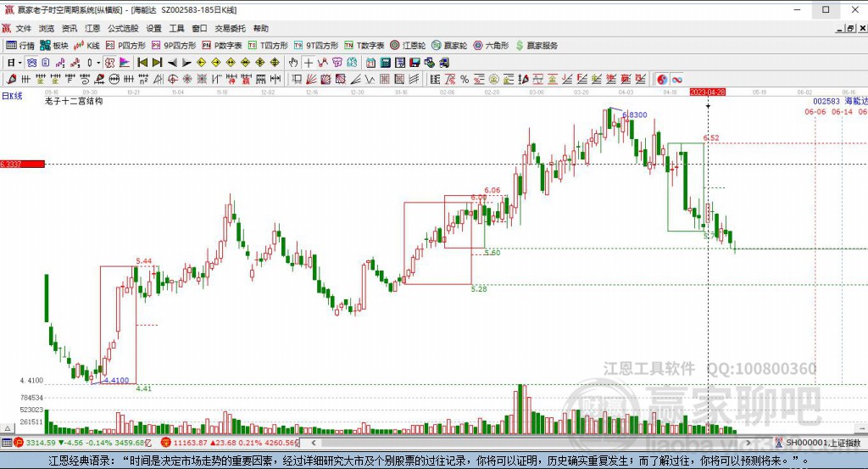Open 赢家服务 button
Image resolution: width=868 pixels, height=469 pixels.
point(537,46)
